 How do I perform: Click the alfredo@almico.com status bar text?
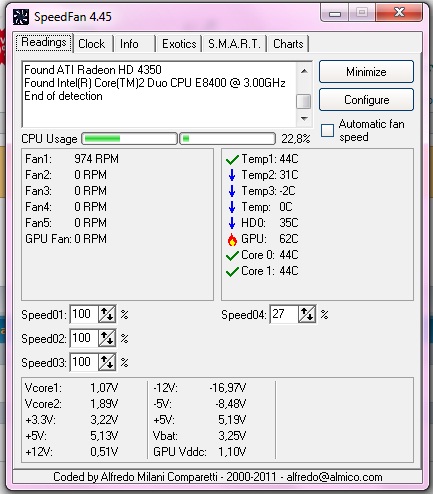click(334, 477)
